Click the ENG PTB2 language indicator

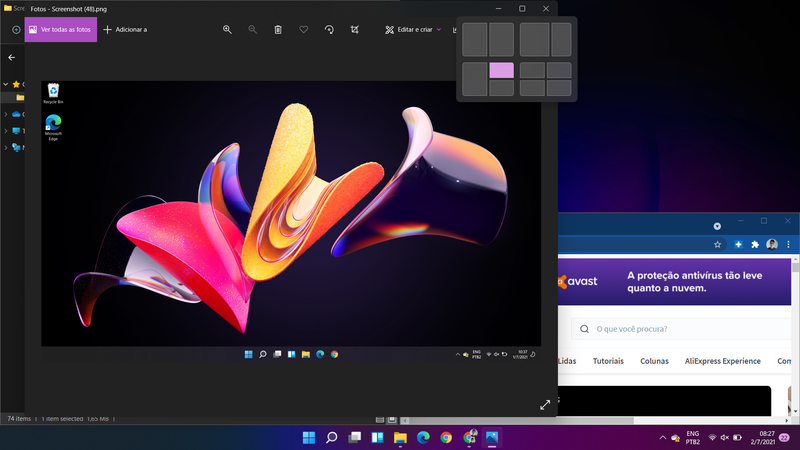click(x=692, y=437)
